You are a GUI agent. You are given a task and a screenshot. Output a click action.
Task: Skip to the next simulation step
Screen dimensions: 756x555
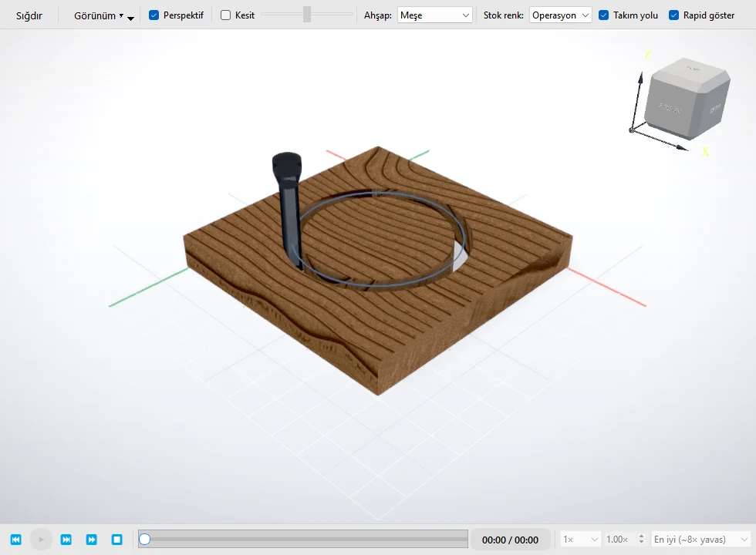(x=66, y=540)
